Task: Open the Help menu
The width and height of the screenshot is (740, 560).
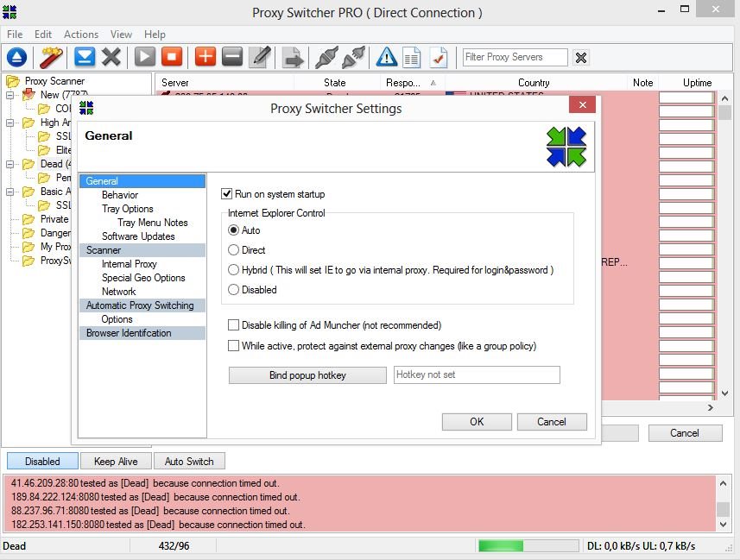Action: coord(155,35)
